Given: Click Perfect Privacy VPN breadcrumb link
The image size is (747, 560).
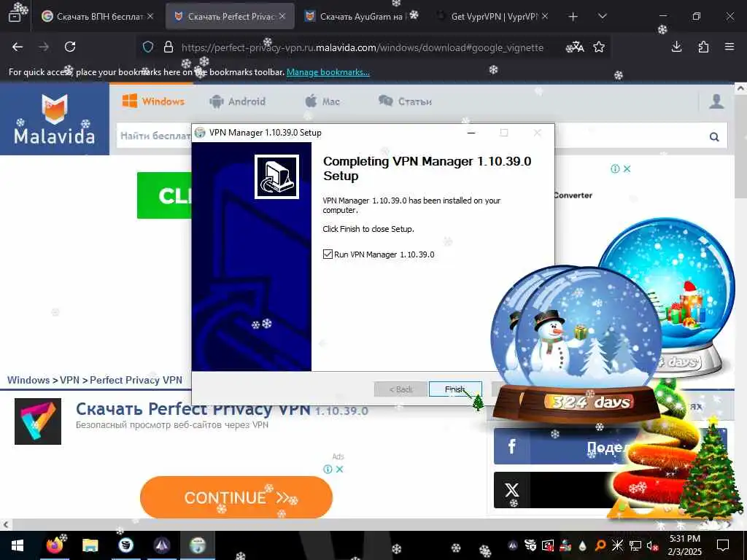Looking at the screenshot, I should click(136, 380).
